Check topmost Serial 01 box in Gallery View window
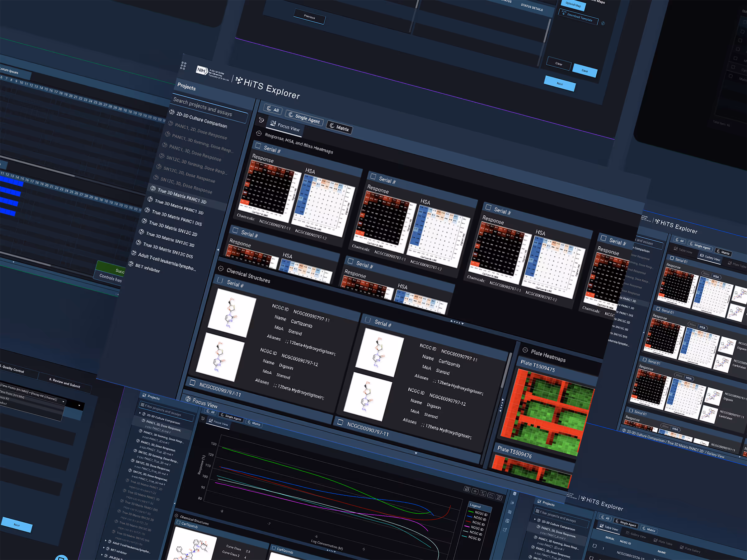This screenshot has width=747, height=560. click(672, 258)
